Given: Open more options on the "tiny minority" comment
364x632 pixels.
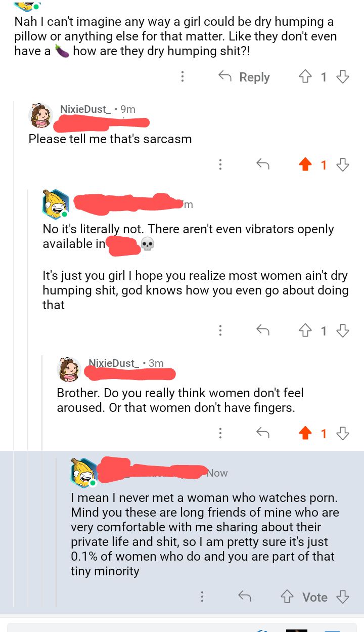Looking at the screenshot, I should click(x=202, y=597).
